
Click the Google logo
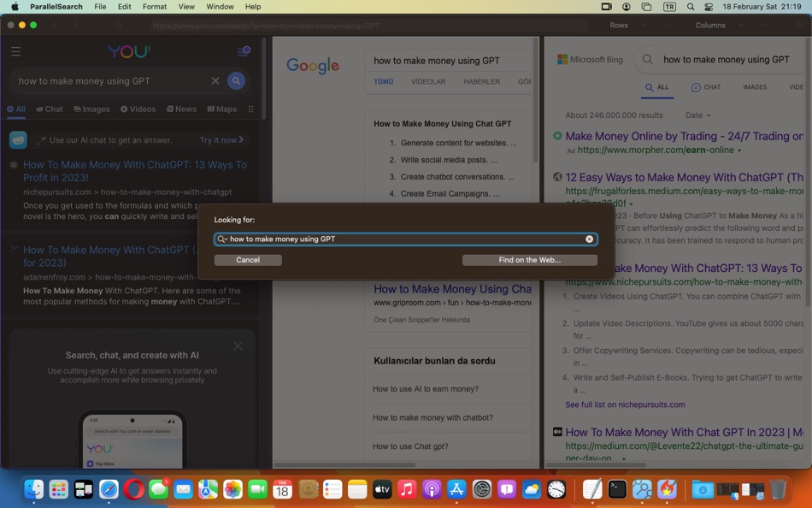coord(313,65)
